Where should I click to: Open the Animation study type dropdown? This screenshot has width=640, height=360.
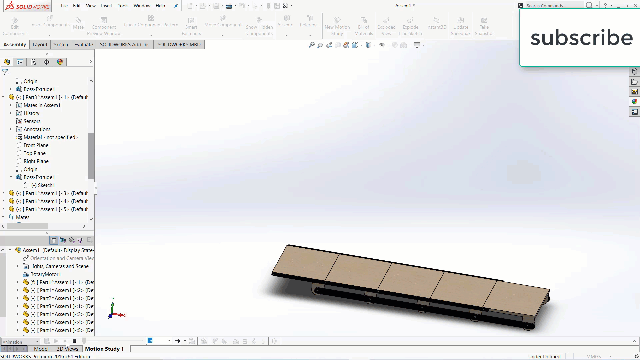[20, 341]
